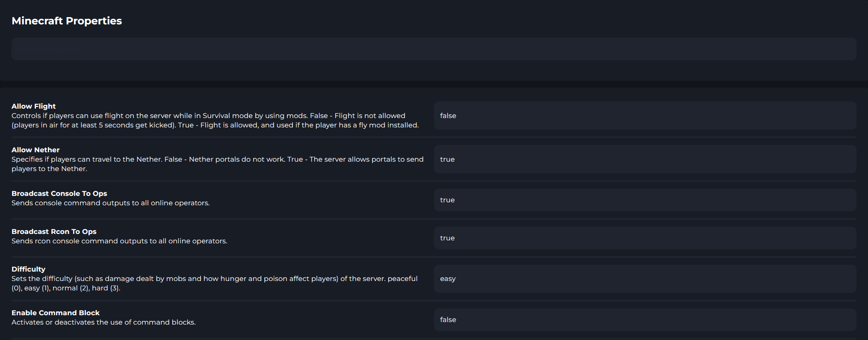Open the Allow Flight value dropdown

(645, 115)
